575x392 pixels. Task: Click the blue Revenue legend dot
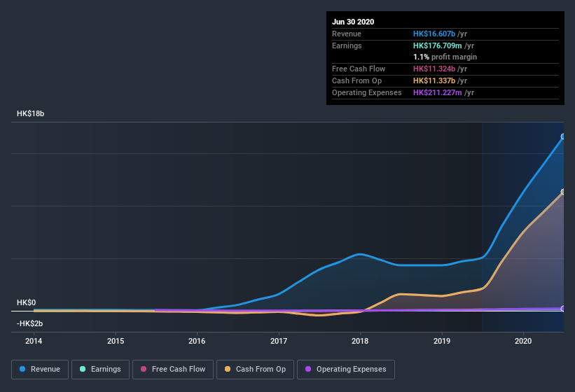coord(23,369)
